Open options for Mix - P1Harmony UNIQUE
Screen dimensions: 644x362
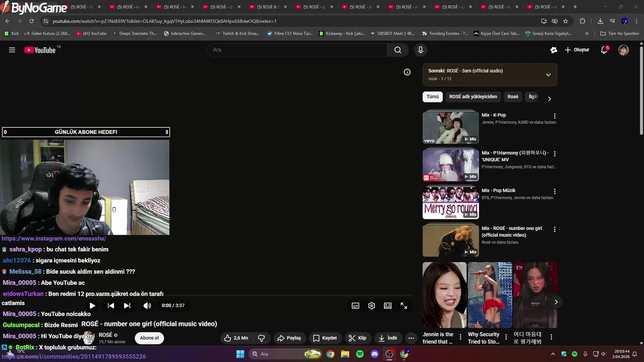pos(554,154)
